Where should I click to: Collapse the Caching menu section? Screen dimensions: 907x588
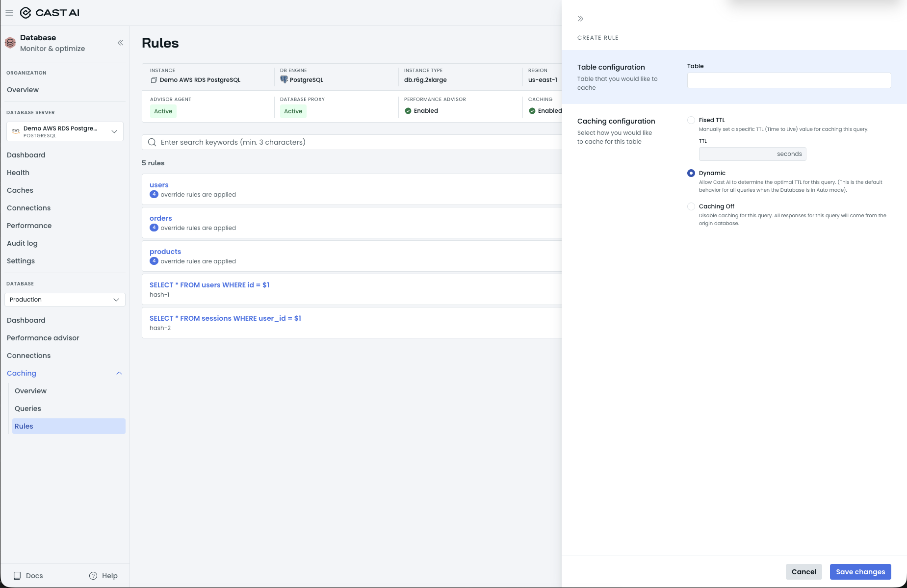(x=119, y=373)
